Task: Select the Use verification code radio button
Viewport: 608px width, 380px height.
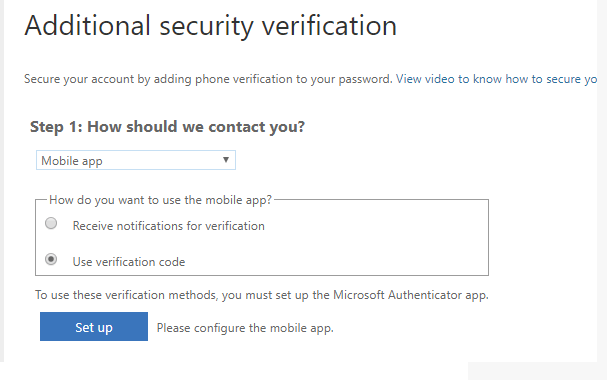Action: coord(51,259)
